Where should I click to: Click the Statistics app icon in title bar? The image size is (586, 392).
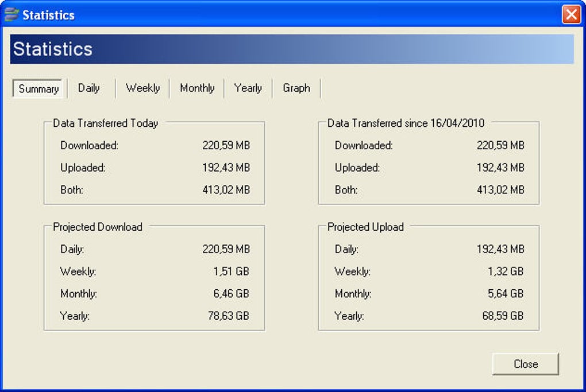coord(11,14)
